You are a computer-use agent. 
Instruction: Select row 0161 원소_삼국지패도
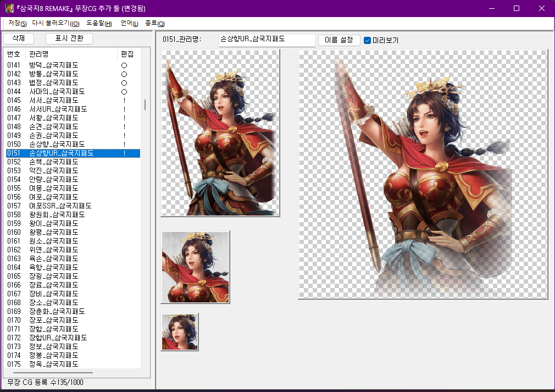[73, 241]
